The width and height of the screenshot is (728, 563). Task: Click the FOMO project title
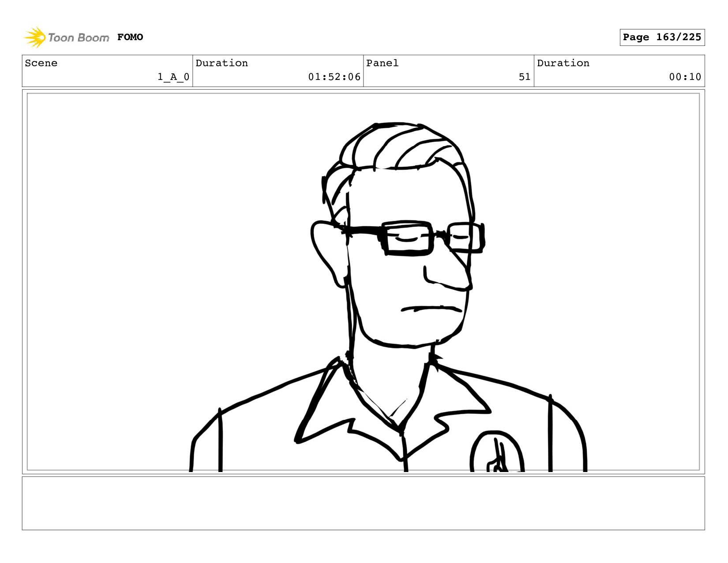pyautogui.click(x=130, y=37)
